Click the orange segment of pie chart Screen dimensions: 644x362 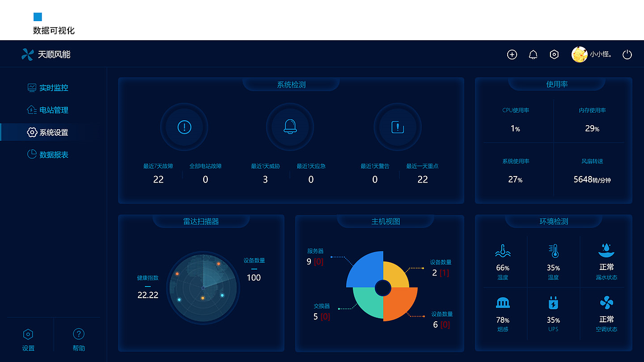click(401, 304)
